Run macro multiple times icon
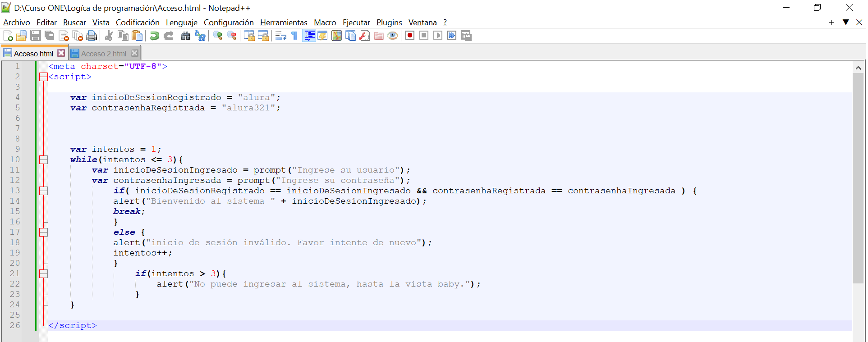 452,36
